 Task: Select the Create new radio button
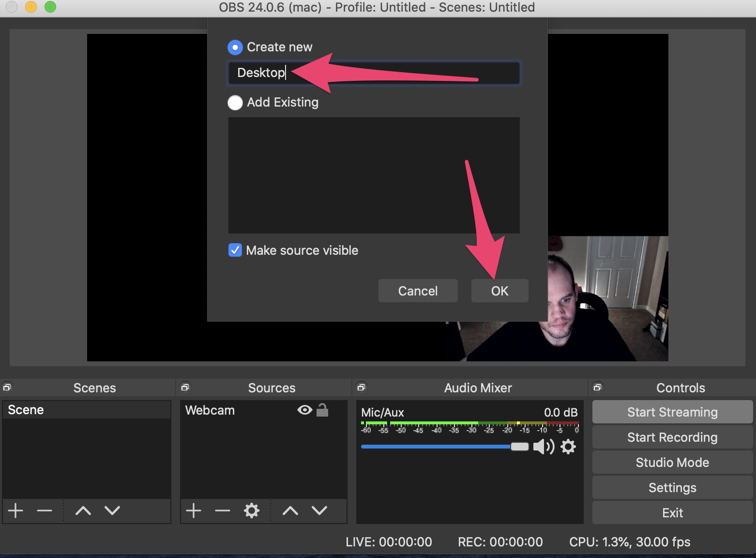coord(235,47)
